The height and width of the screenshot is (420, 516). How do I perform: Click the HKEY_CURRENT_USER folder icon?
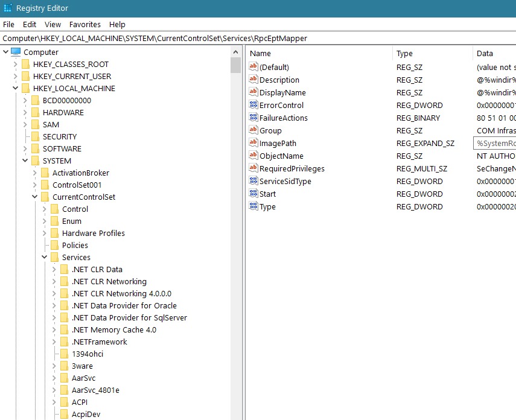(x=25, y=76)
